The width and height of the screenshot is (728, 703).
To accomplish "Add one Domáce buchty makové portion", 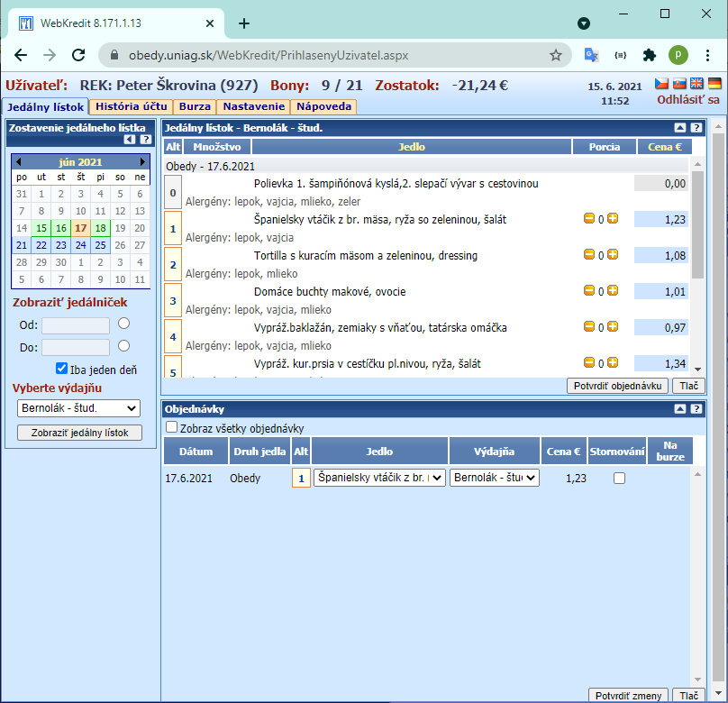I will pyautogui.click(x=613, y=291).
